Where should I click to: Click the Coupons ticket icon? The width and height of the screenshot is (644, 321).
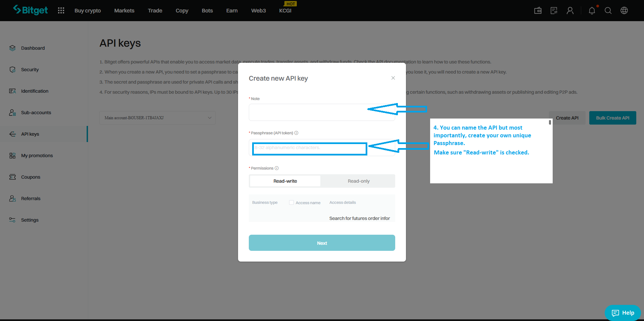coord(12,177)
